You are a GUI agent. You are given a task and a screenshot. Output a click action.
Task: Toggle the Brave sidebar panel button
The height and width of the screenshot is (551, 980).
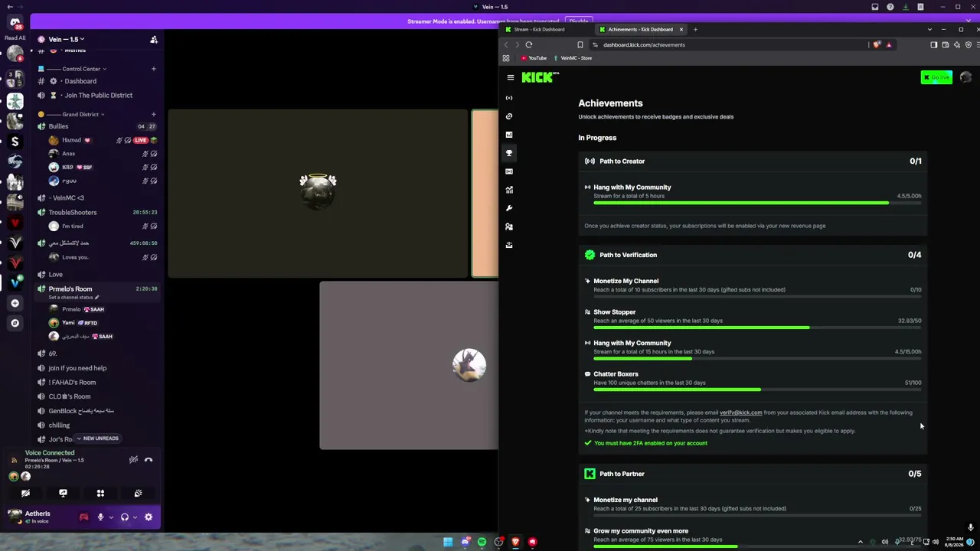[934, 44]
